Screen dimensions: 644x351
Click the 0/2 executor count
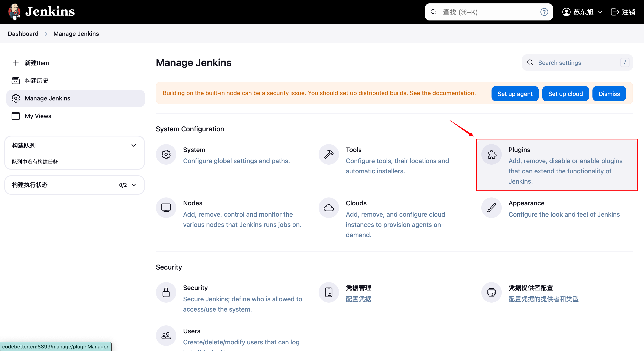(123, 185)
